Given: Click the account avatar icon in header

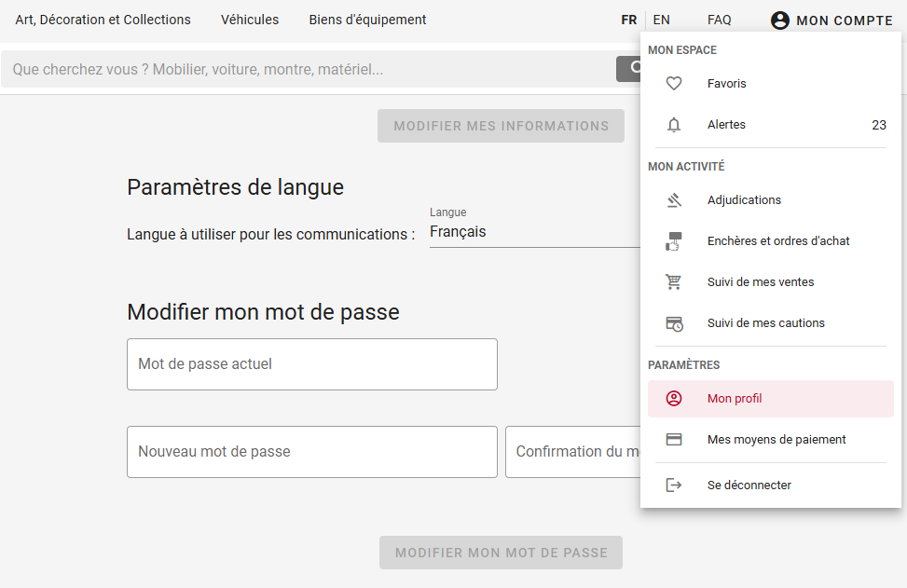Looking at the screenshot, I should 779,21.
